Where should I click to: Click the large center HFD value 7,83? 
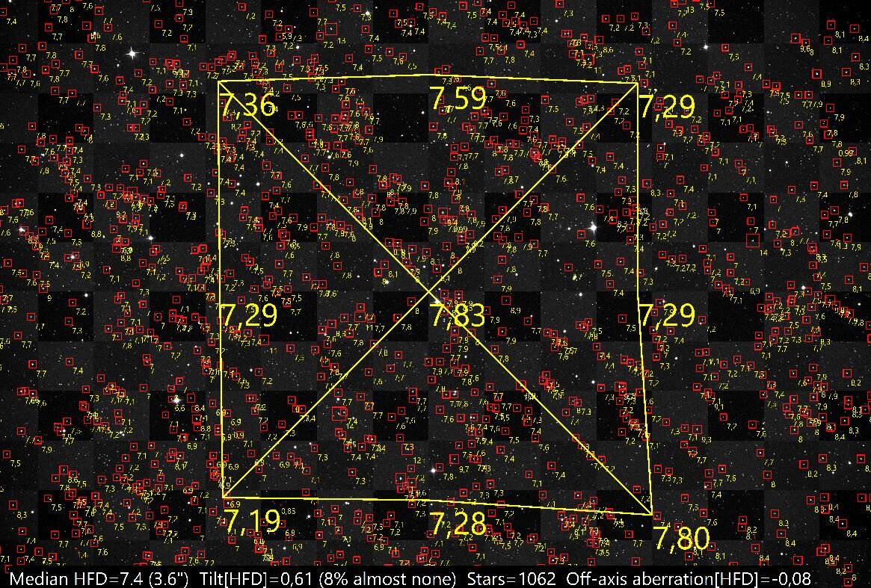point(459,315)
